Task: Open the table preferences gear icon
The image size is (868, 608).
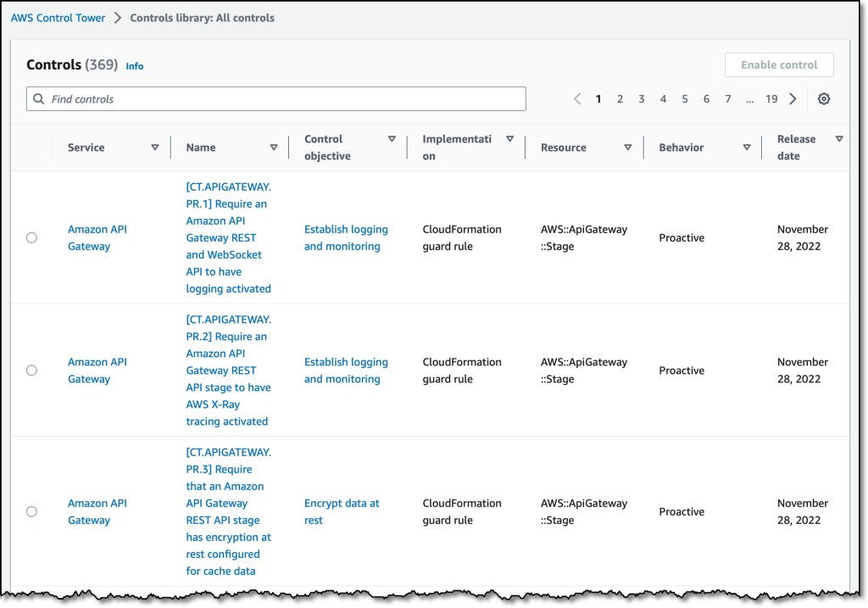Action: (824, 99)
